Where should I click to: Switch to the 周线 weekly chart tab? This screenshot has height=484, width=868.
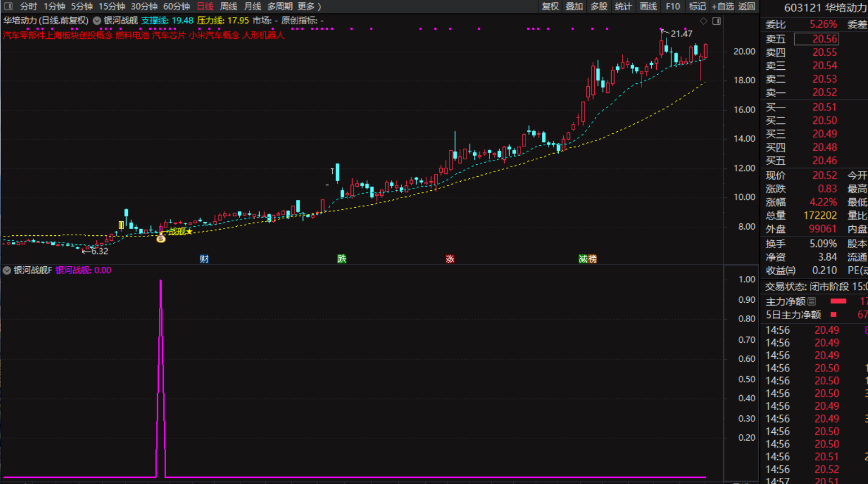pyautogui.click(x=228, y=6)
